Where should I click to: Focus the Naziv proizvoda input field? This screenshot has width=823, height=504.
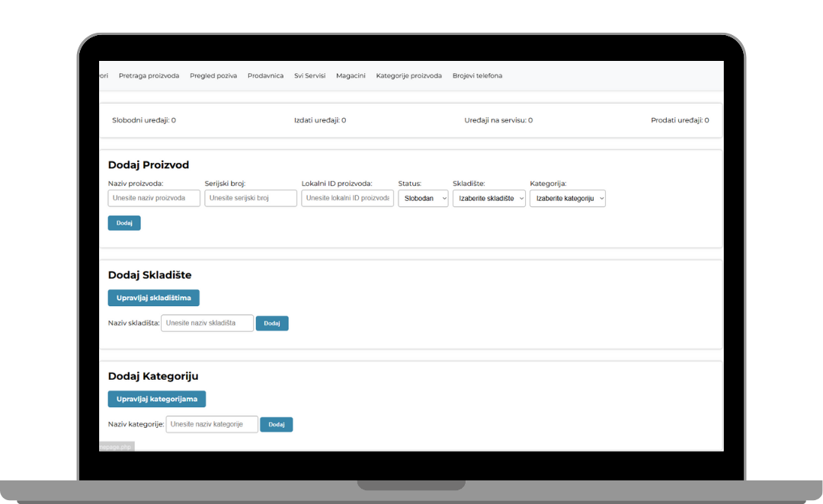point(154,198)
